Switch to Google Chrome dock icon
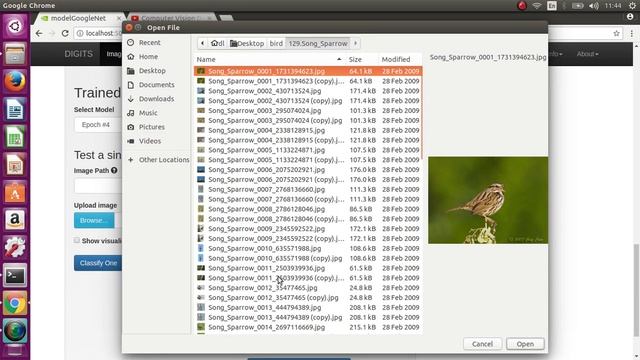Screen dimensions: 640x360 coord(15,303)
